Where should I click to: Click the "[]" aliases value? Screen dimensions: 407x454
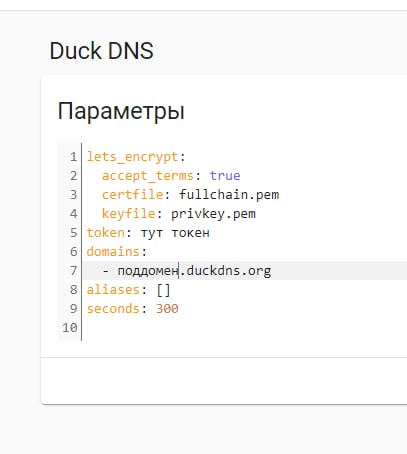163,290
